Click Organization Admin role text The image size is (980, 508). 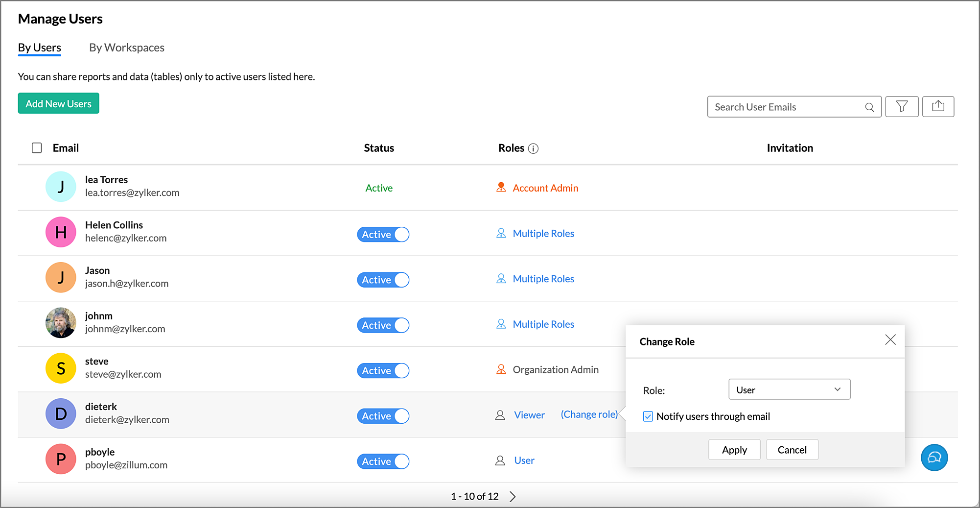coord(556,370)
